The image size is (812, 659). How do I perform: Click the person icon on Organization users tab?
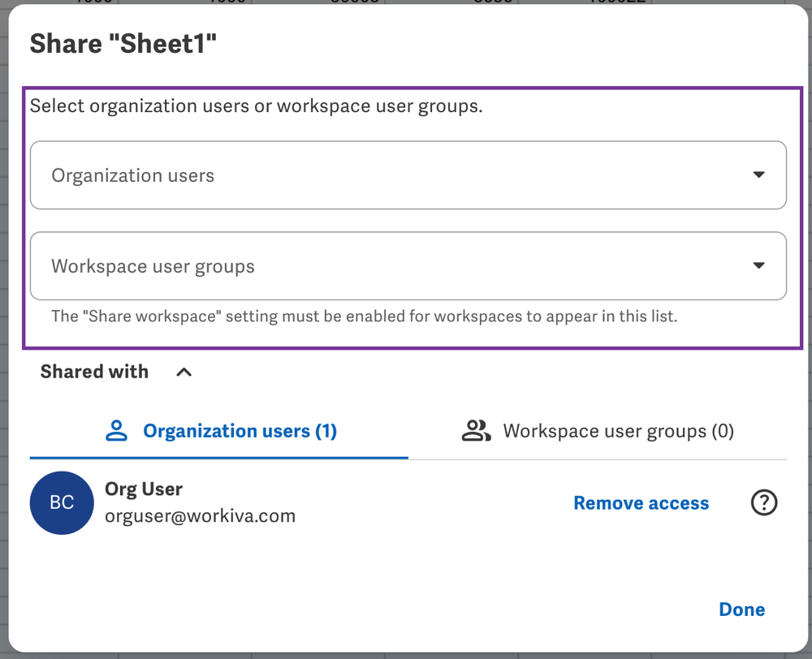click(x=117, y=431)
